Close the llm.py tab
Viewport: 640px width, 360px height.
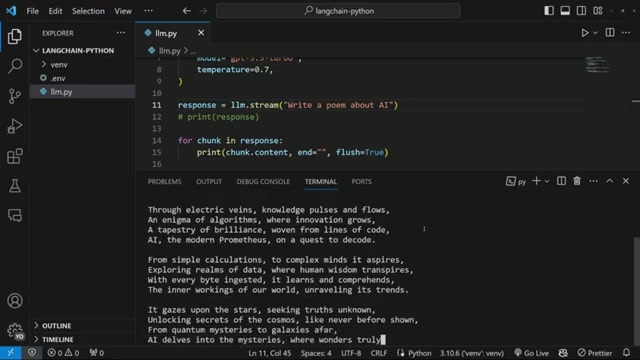(201, 33)
